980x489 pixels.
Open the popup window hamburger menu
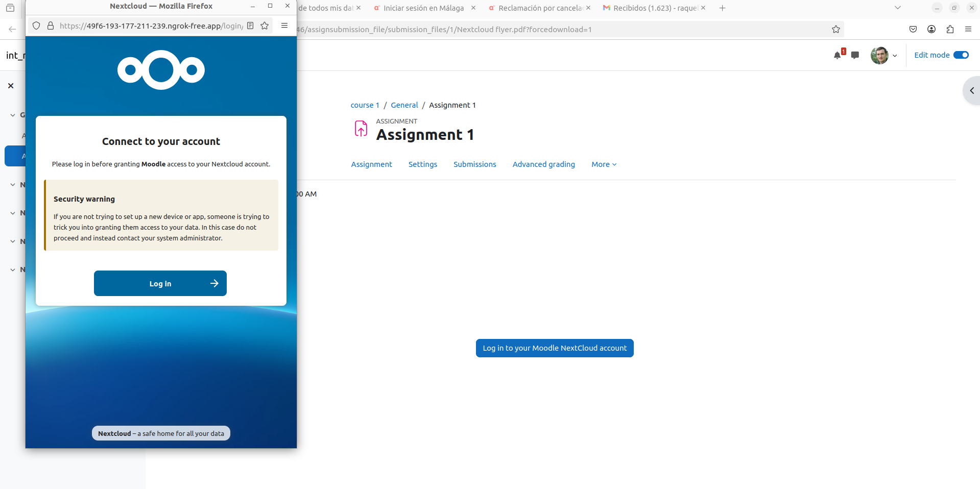coord(284,26)
